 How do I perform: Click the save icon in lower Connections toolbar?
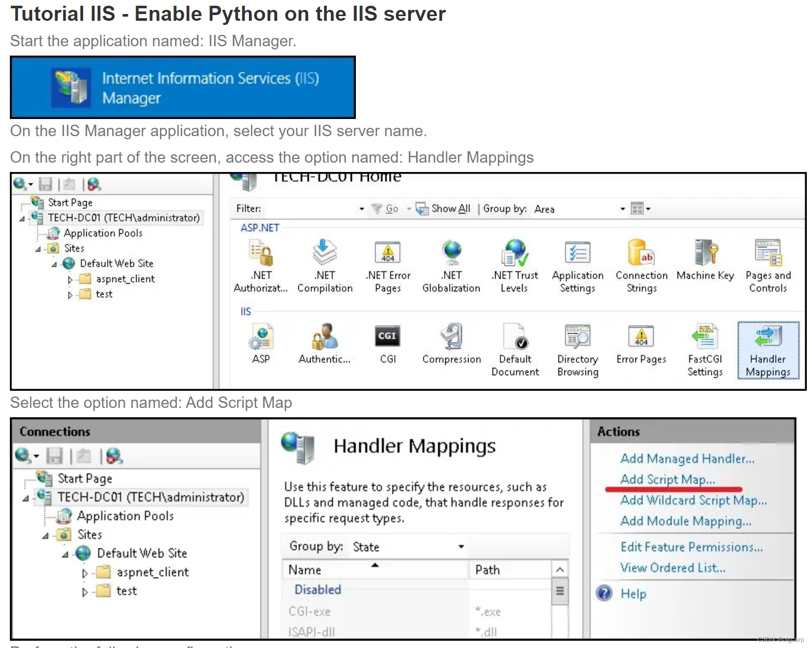click(55, 456)
